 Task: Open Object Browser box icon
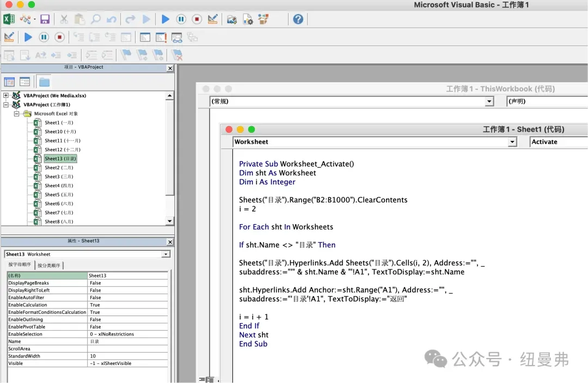(264, 19)
